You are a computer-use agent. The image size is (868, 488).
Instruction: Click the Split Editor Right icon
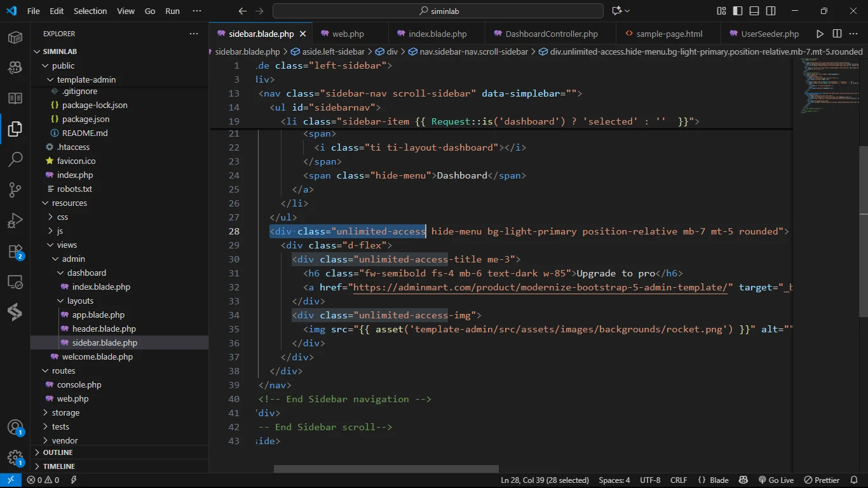click(837, 34)
